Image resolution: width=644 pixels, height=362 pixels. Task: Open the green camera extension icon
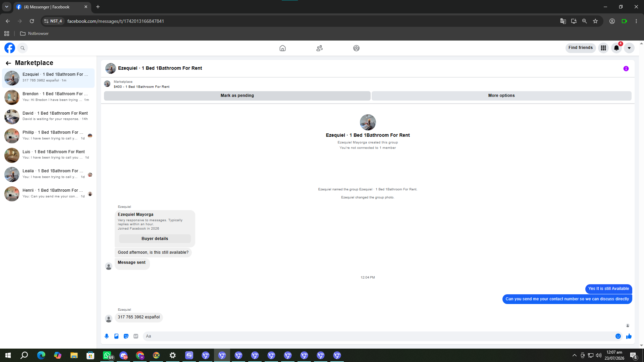[624, 21]
